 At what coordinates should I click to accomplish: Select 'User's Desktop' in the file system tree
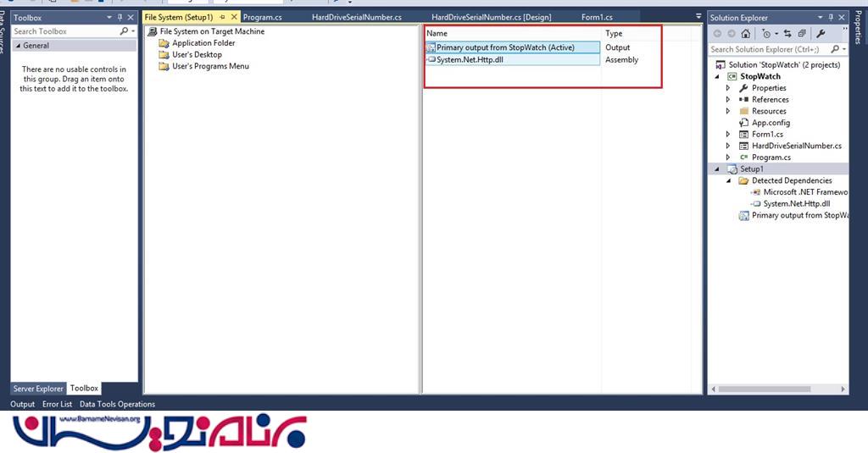197,55
